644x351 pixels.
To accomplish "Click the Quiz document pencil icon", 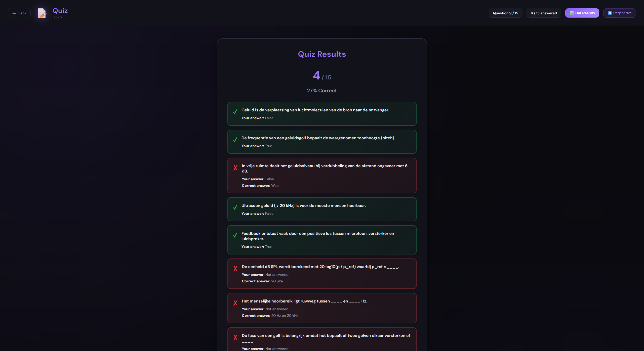I will point(42,13).
